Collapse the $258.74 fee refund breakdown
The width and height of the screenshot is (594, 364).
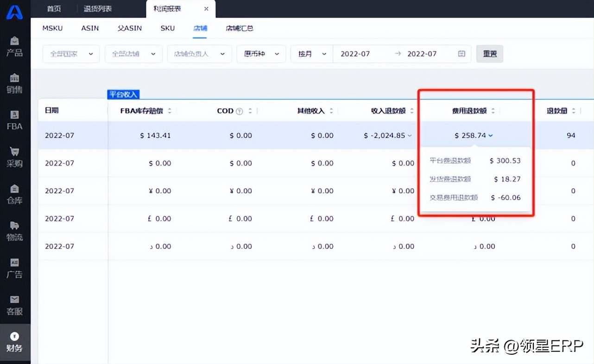pos(490,135)
